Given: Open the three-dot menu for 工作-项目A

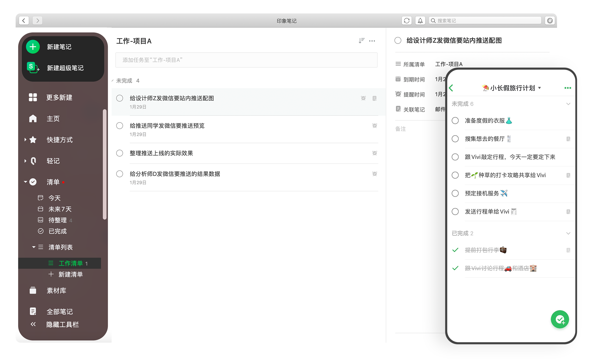Looking at the screenshot, I should coord(372,41).
